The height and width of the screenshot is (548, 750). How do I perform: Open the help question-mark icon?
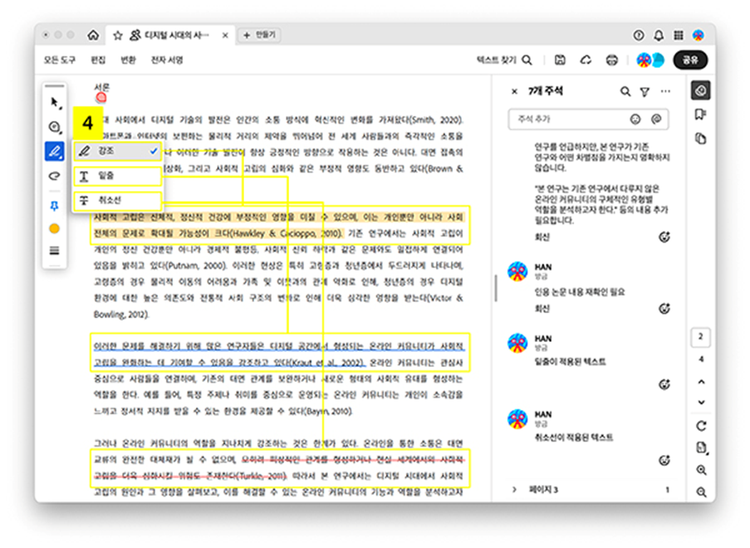click(x=639, y=35)
